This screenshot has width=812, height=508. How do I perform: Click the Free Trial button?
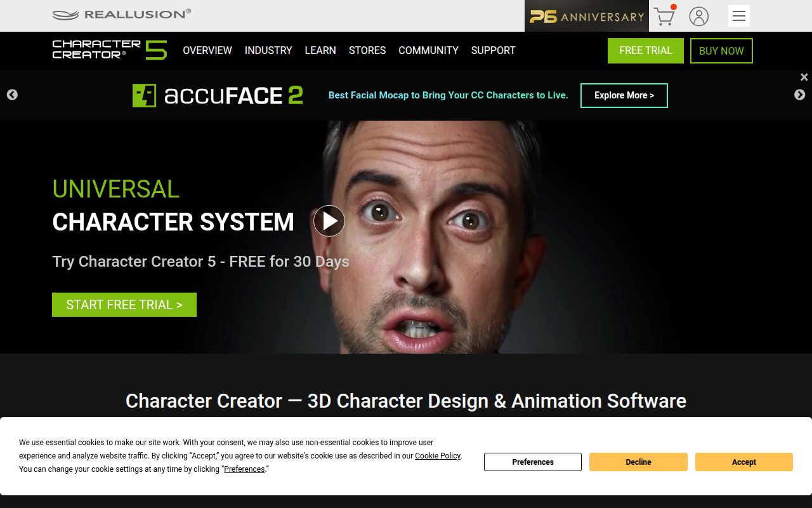tap(646, 51)
